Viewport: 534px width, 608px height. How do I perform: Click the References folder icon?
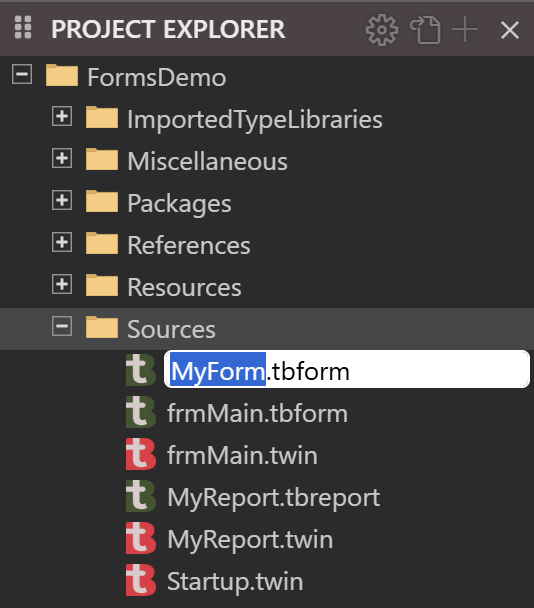102,244
